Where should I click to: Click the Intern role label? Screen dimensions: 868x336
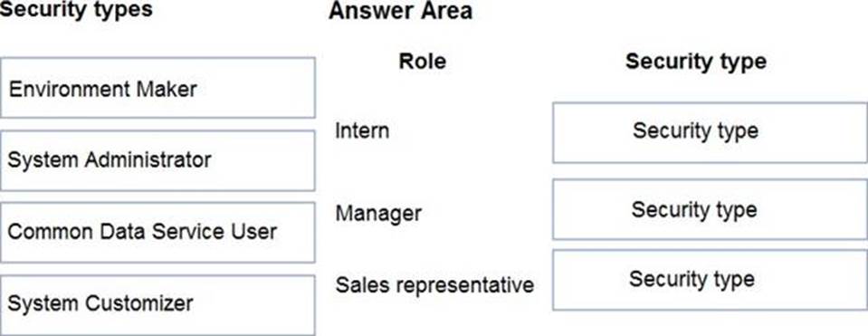pyautogui.click(x=362, y=131)
